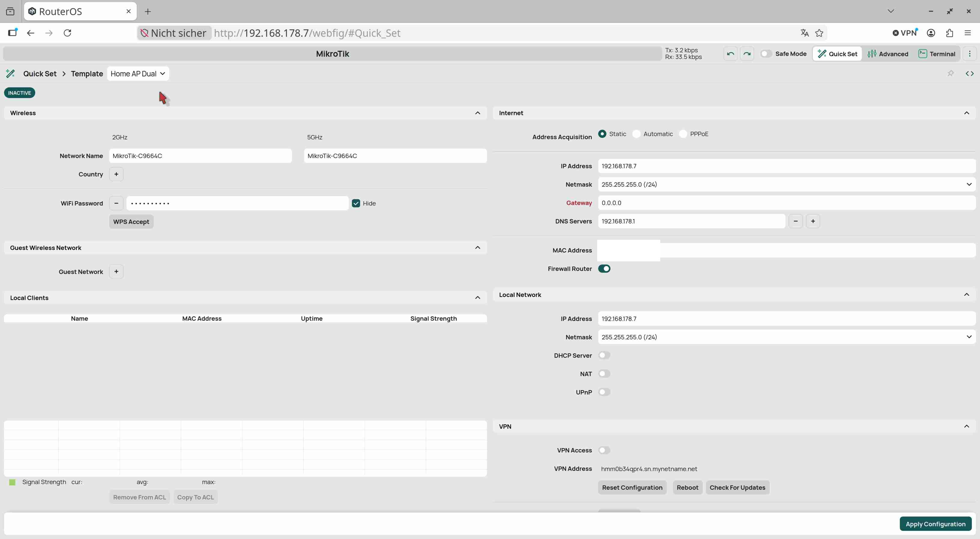Image resolution: width=980 pixels, height=539 pixels.
Task: Collapse the Guest Wireless Network section
Action: pos(477,248)
